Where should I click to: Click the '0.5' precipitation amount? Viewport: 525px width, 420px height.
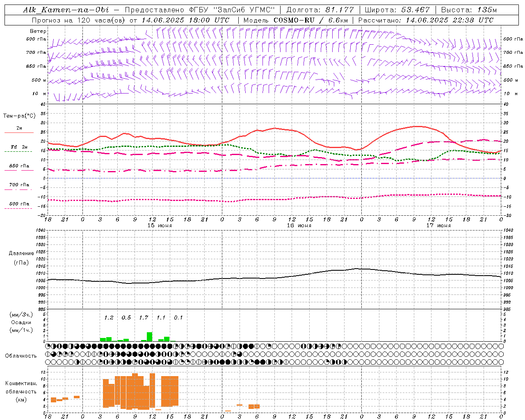point(126,318)
